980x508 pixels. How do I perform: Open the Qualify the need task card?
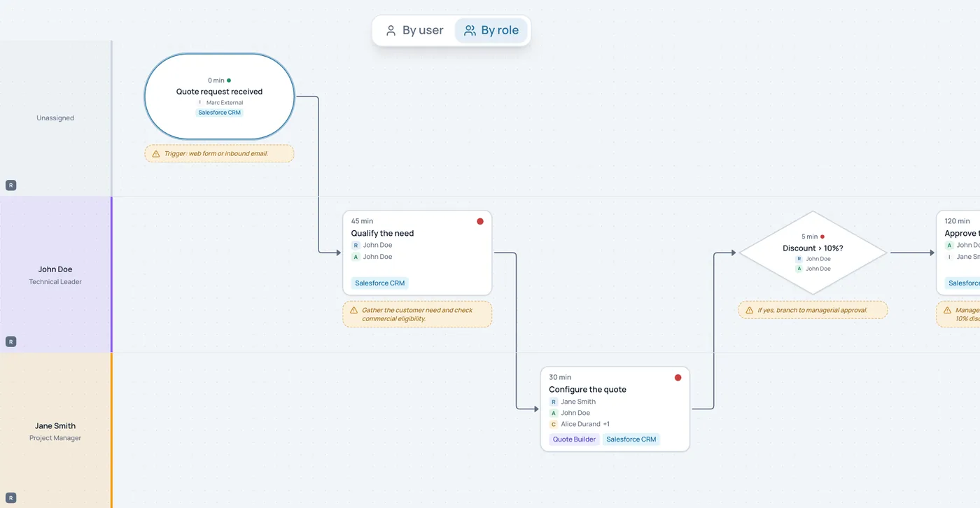coord(417,253)
